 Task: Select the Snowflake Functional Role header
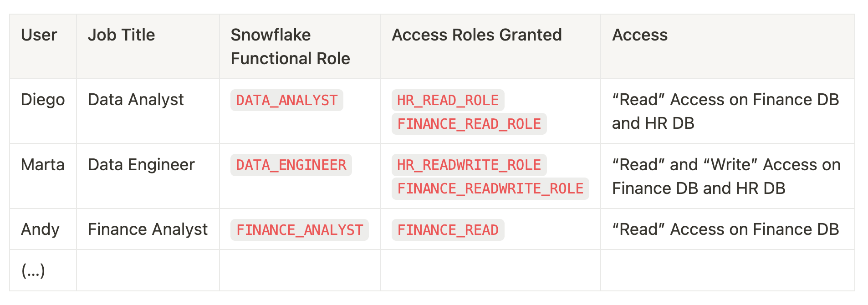click(x=290, y=46)
